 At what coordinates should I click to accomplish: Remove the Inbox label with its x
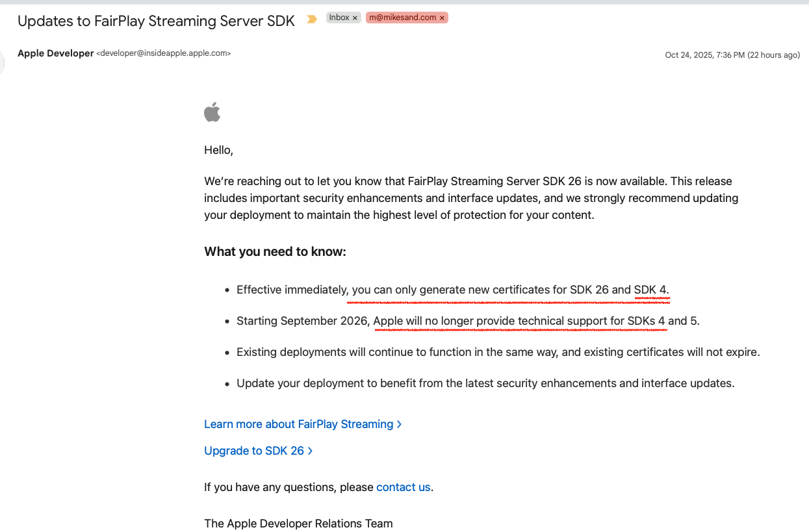(x=355, y=18)
